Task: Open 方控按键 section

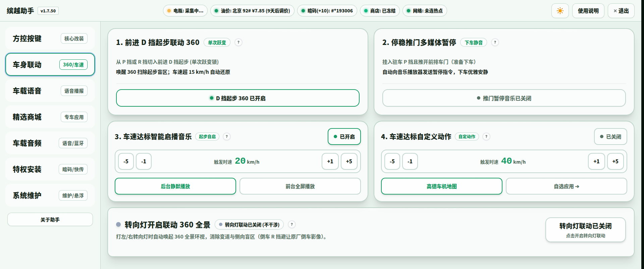Action: (x=50, y=38)
